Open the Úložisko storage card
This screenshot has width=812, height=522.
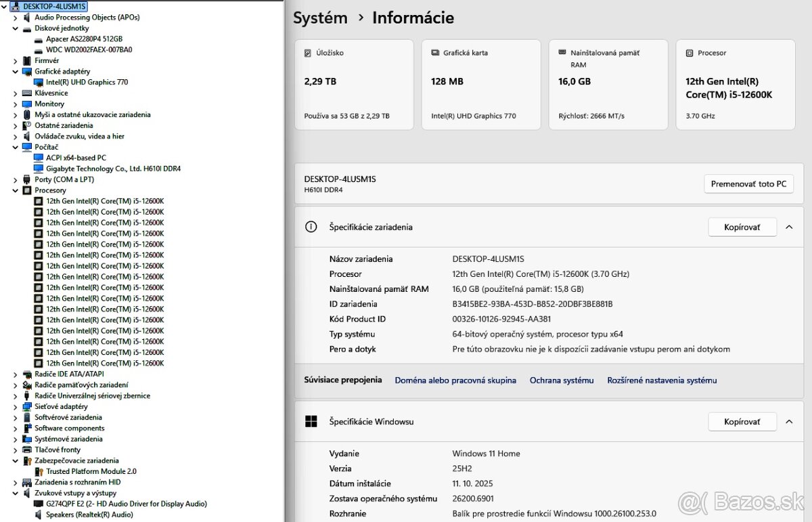[354, 84]
